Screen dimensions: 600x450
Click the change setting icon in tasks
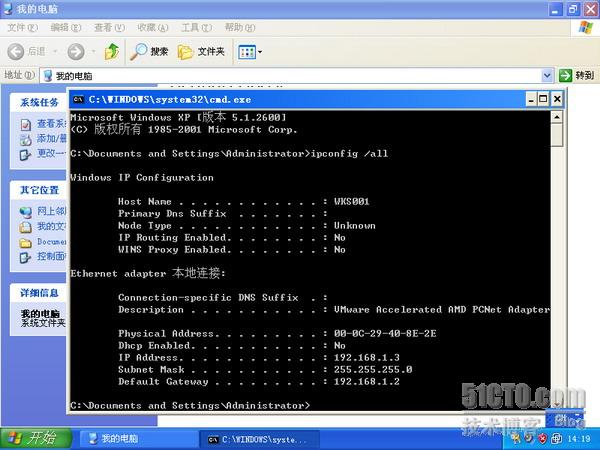[x=25, y=155]
